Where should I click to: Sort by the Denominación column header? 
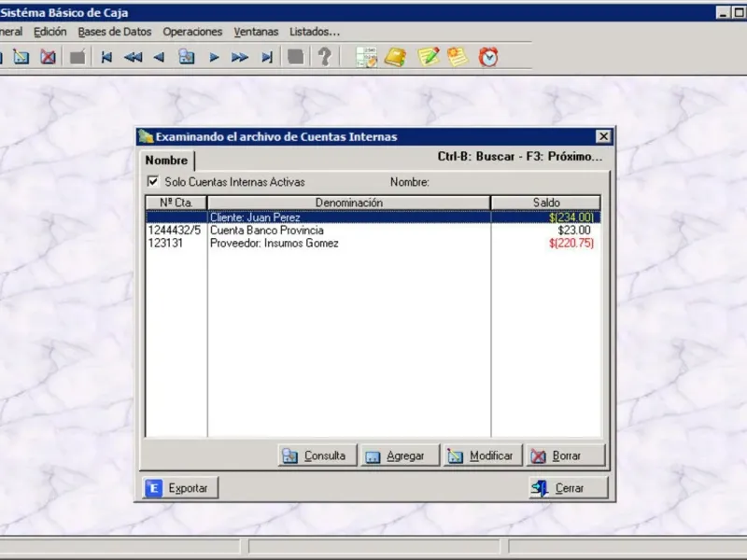coord(348,203)
